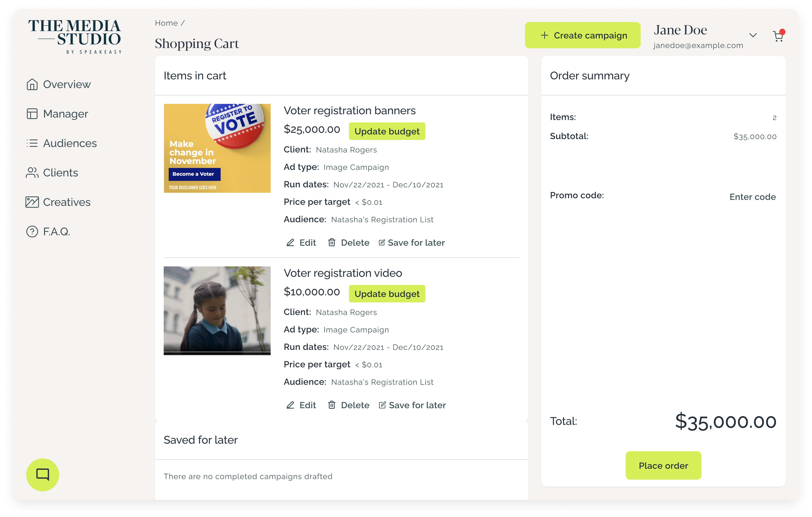
Task: Click the Place order button
Action: 663,465
